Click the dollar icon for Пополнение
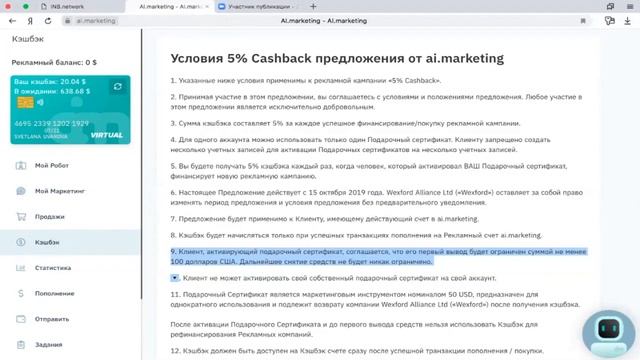The image size is (640, 360). [21, 293]
